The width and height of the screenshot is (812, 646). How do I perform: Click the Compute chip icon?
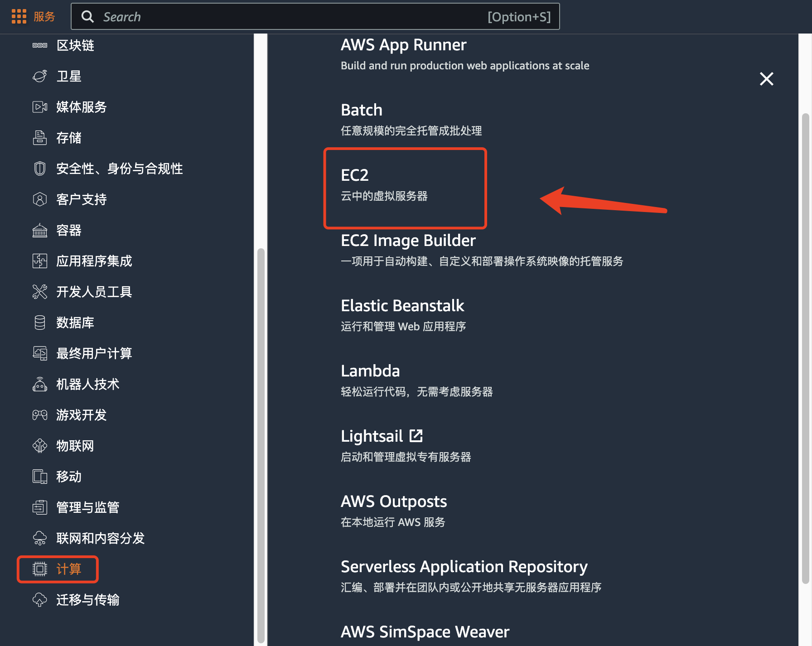(x=40, y=569)
